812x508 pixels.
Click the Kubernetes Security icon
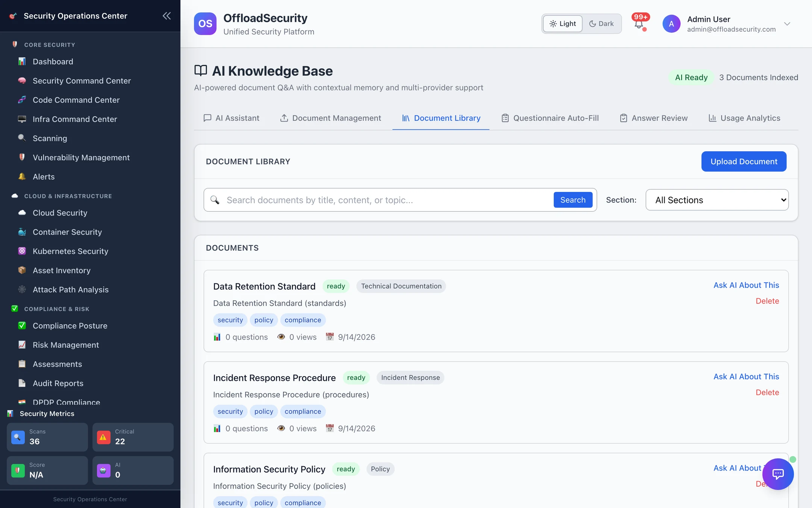[22, 251]
